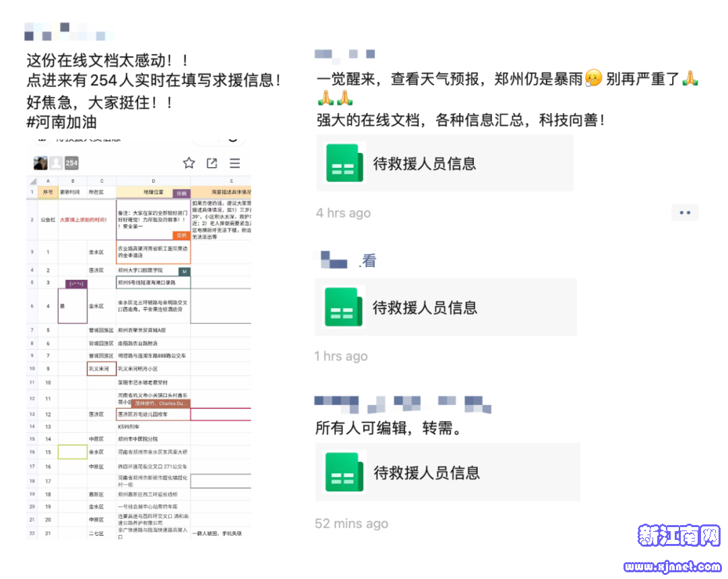The image size is (728, 579).
Task: Click the gray placeholder collaborator avatar
Action: [56, 163]
